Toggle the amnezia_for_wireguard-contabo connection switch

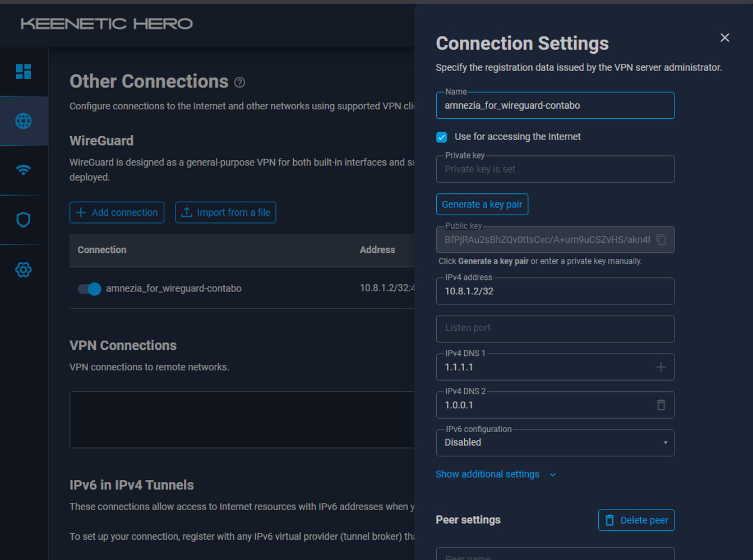pyautogui.click(x=89, y=289)
